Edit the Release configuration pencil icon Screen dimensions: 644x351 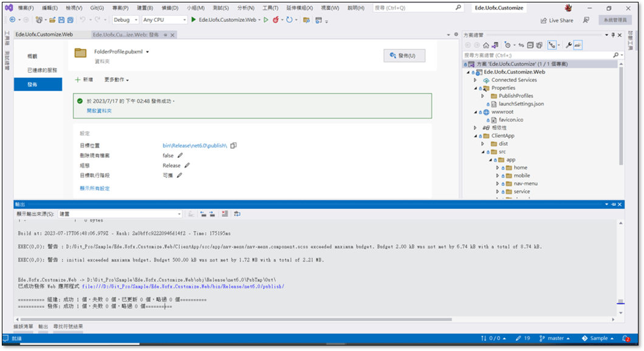click(x=187, y=165)
